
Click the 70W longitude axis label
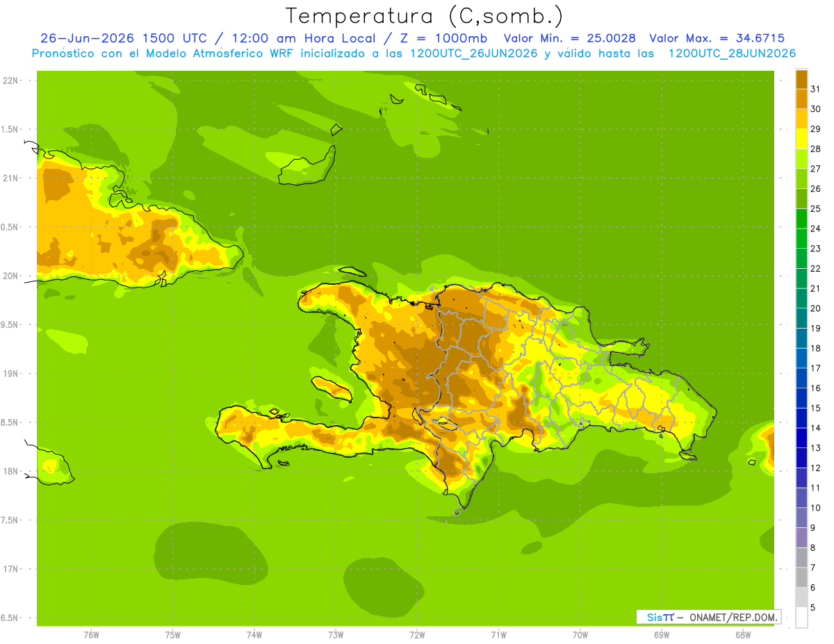pos(580,635)
